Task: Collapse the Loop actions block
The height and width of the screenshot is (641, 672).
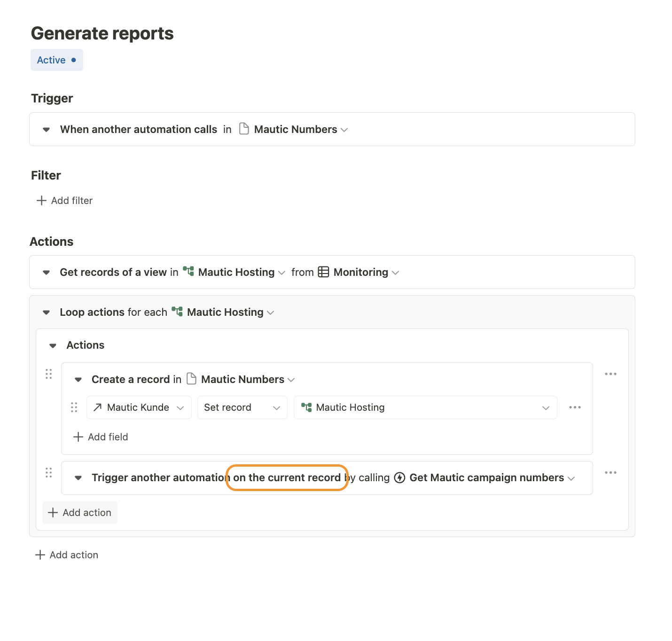Action: pos(46,313)
